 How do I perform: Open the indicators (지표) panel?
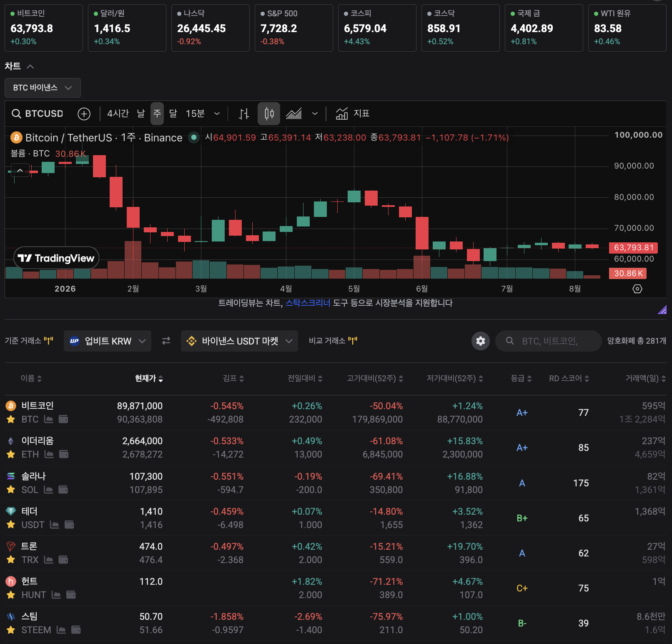pyautogui.click(x=353, y=113)
